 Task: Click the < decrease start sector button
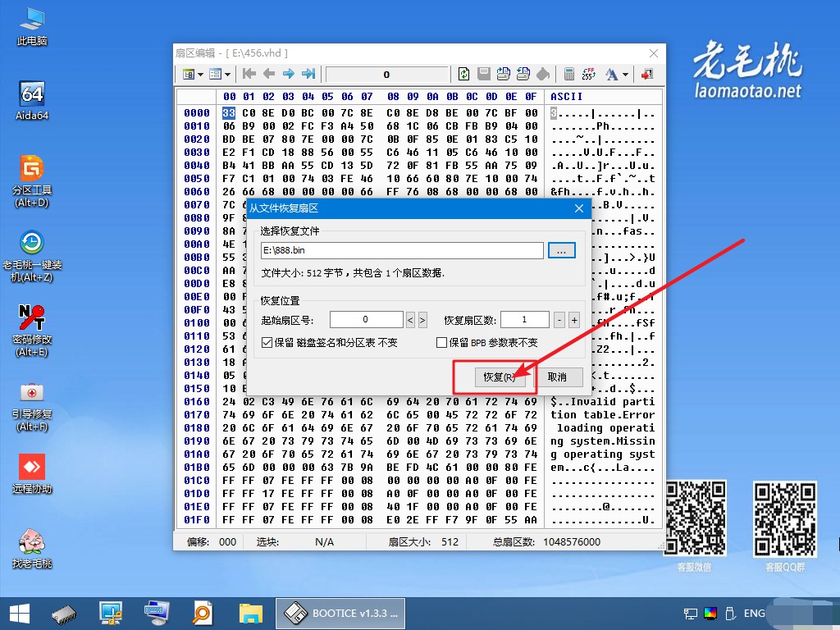(x=410, y=321)
